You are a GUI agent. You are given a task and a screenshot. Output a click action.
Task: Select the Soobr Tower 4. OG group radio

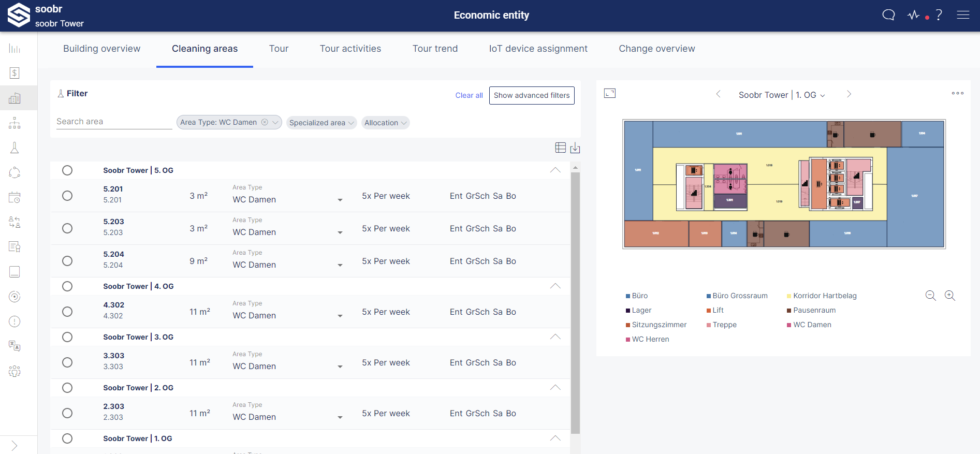67,286
